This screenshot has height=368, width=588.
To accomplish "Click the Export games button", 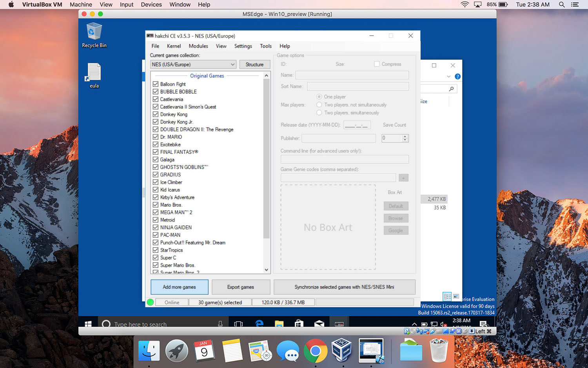I will (x=241, y=287).
